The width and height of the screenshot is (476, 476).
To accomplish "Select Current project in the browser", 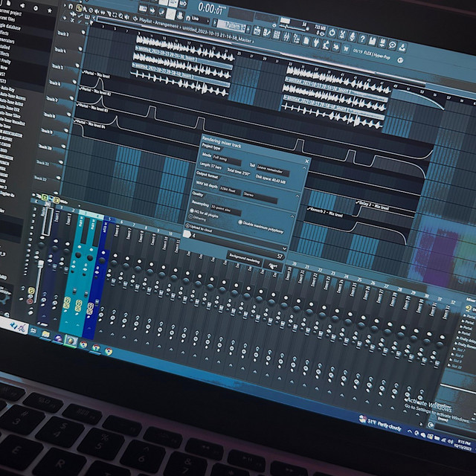I will [10, 12].
